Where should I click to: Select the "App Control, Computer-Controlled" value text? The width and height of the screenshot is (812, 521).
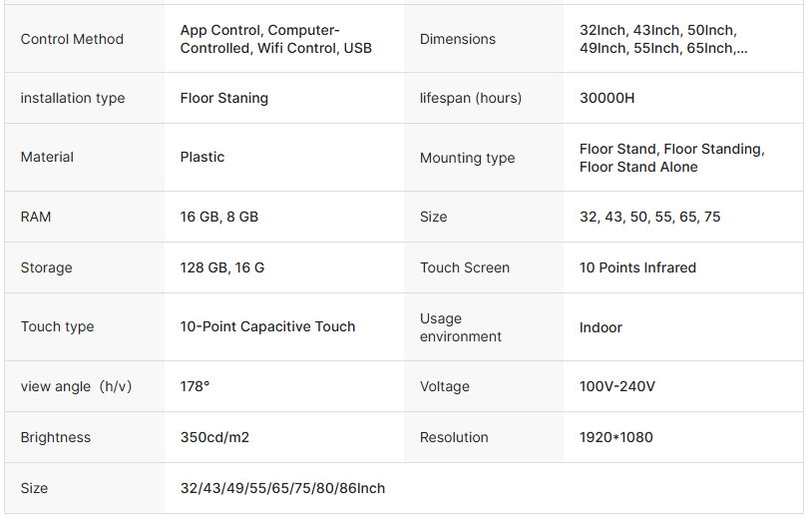(275, 39)
